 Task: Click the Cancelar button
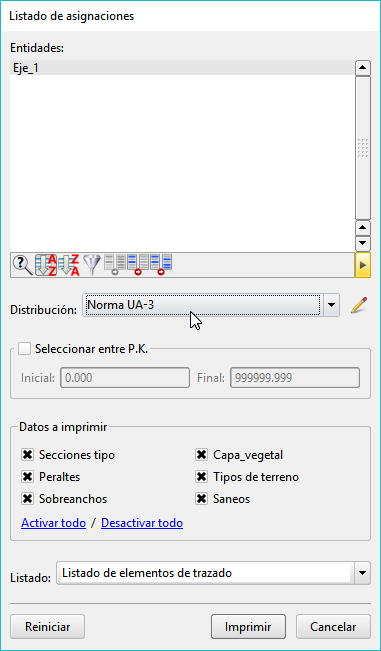tap(333, 627)
